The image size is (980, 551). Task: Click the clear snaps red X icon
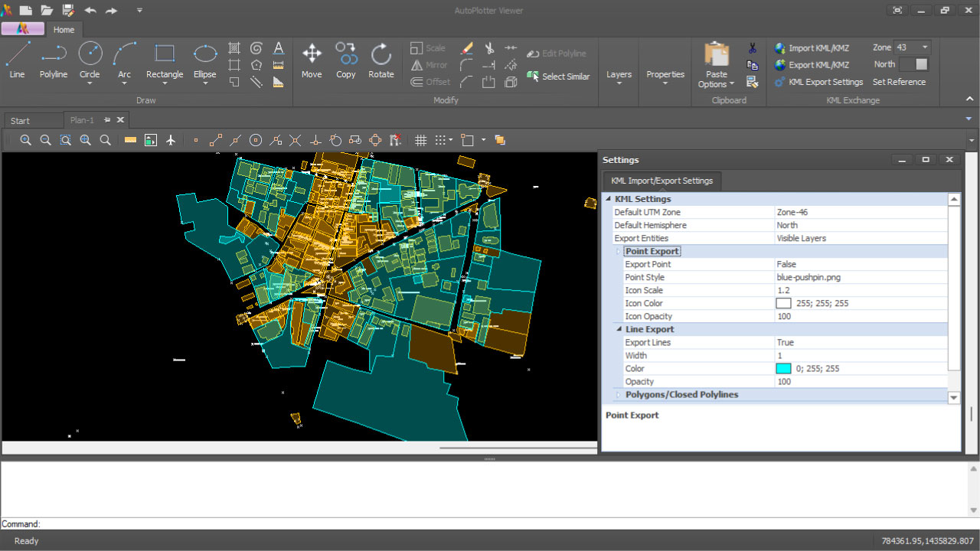(395, 140)
